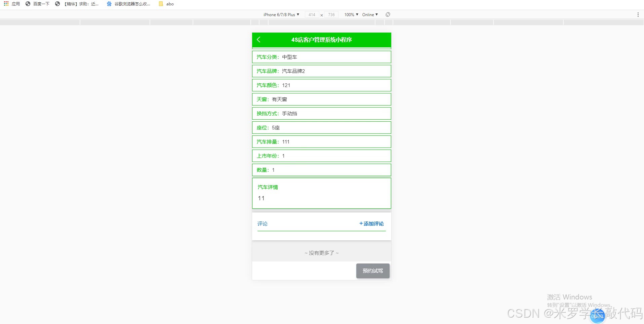Open the abo bookmarks folder
This screenshot has height=324, width=644.
coord(166,4)
